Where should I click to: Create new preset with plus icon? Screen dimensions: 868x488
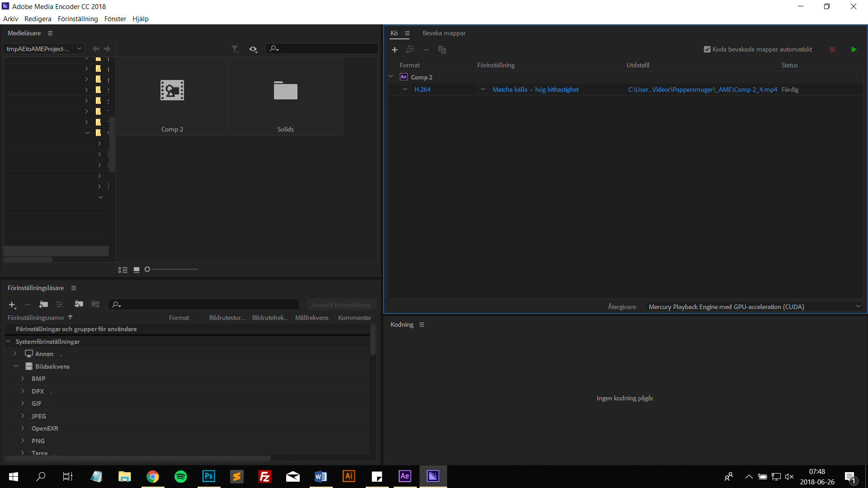[x=12, y=305]
